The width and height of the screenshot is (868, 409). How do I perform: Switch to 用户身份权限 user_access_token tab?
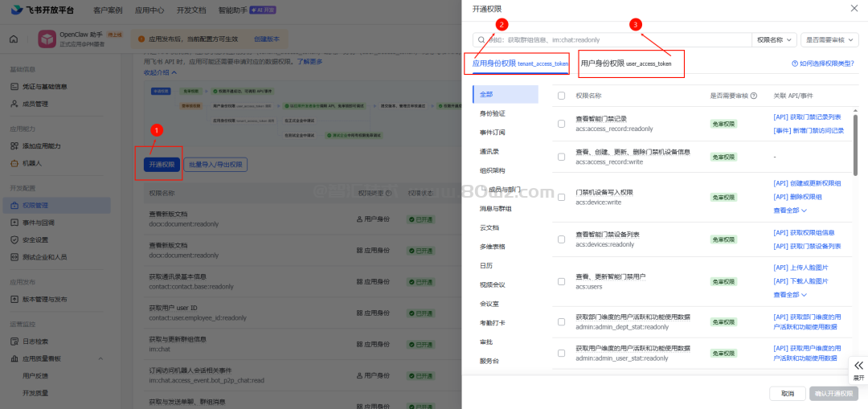[x=626, y=63]
